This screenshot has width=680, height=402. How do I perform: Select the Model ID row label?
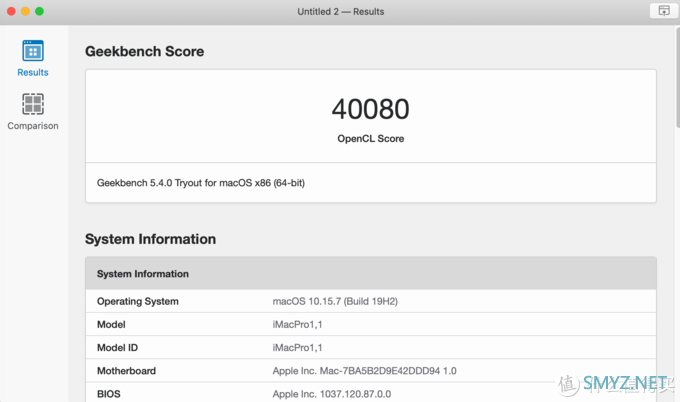coord(117,348)
